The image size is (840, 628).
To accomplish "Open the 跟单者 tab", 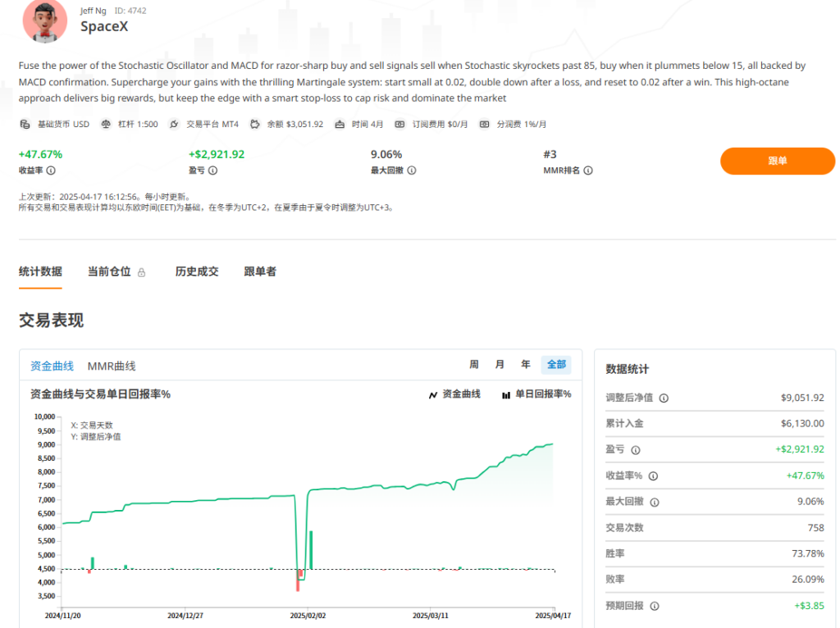I will click(x=260, y=271).
